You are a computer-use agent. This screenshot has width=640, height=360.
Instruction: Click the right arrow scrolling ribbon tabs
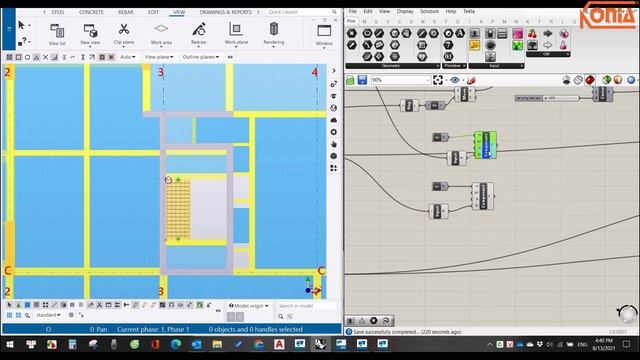click(258, 12)
